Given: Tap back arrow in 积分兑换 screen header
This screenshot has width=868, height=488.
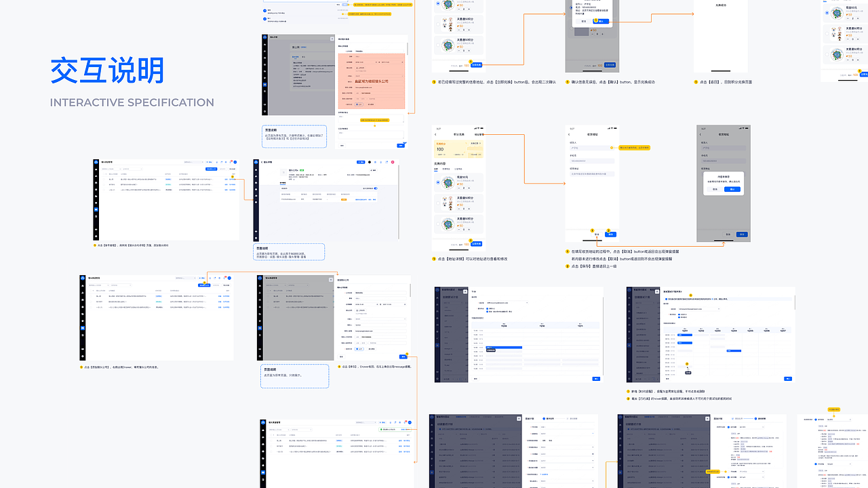Looking at the screenshot, I should point(435,134).
